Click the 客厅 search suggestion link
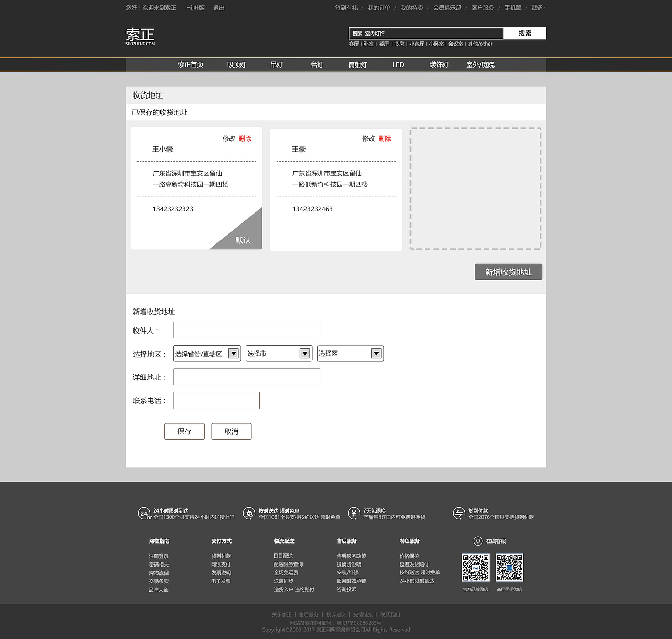Screen dimensions: 672x639 click(354, 44)
